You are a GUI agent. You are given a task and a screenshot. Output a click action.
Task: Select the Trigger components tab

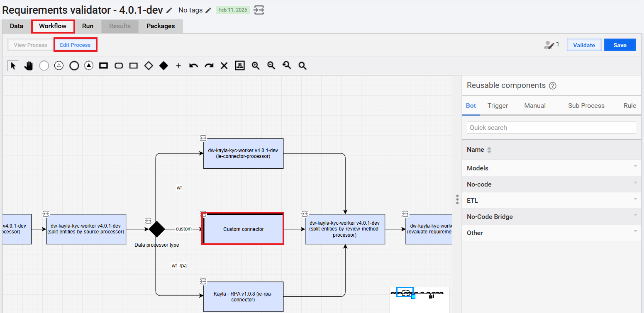tap(498, 106)
